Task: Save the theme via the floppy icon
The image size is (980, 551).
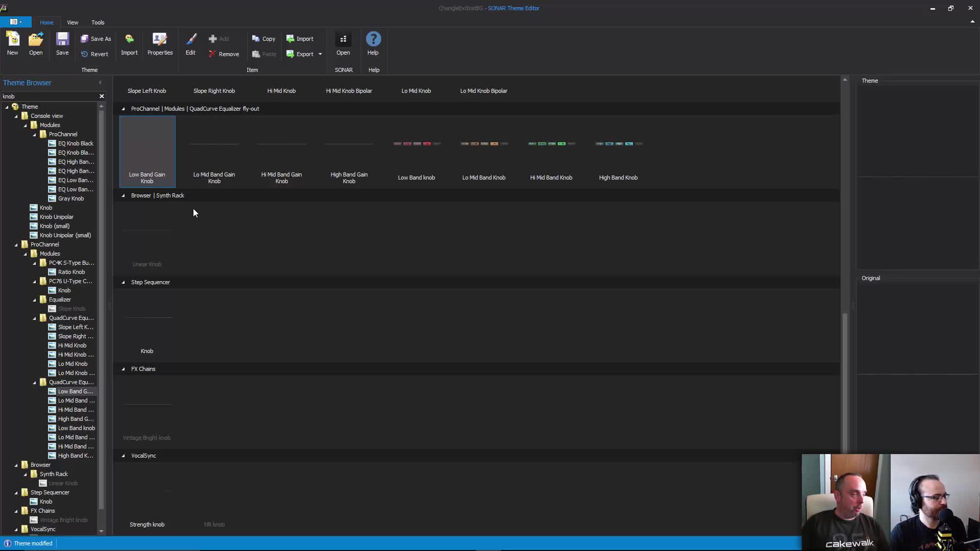Action: coord(62,40)
